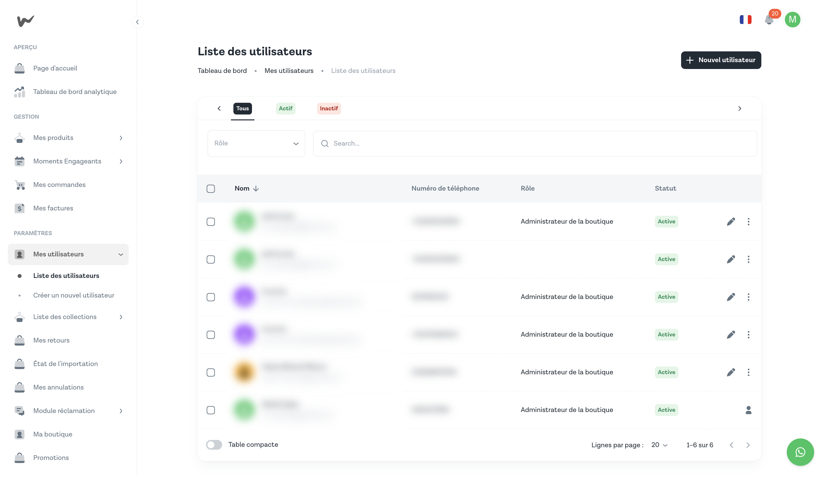Check the select-all checkbox in header

point(210,188)
